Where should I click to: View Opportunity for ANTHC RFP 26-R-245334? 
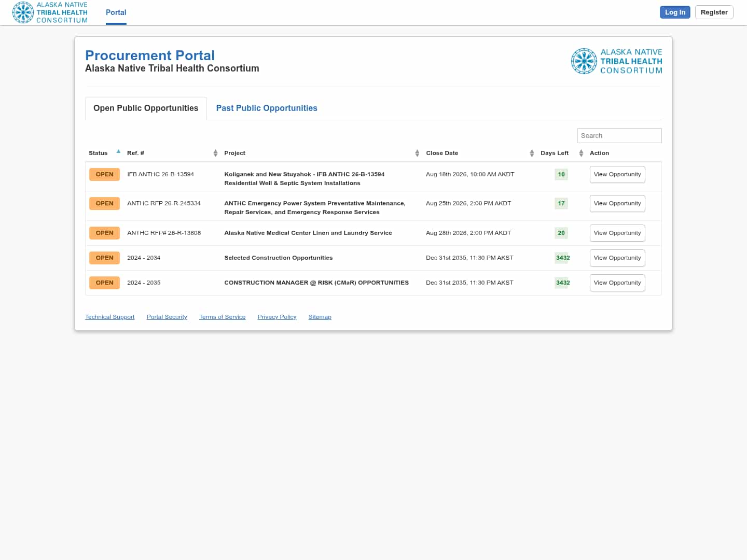[x=617, y=204]
